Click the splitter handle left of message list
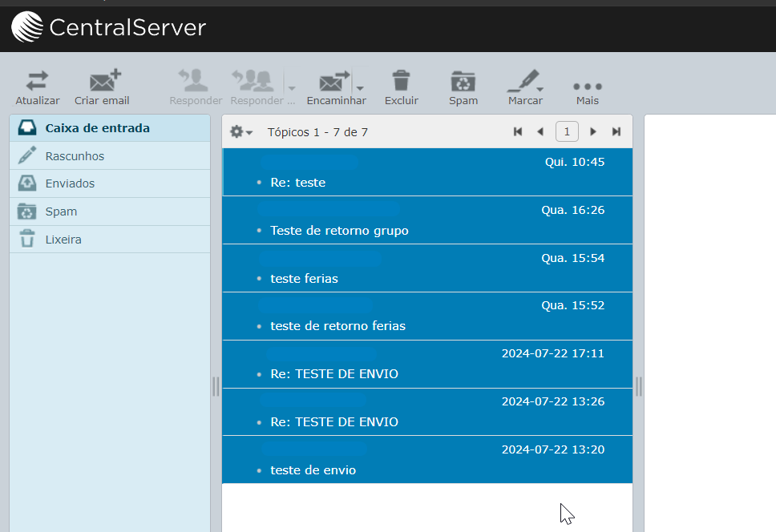Viewport: 776px width, 532px height. click(216, 386)
